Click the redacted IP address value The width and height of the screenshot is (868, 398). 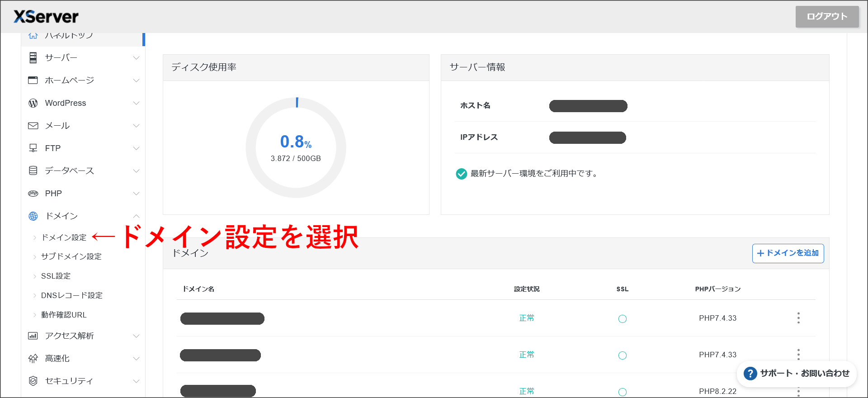coord(588,138)
